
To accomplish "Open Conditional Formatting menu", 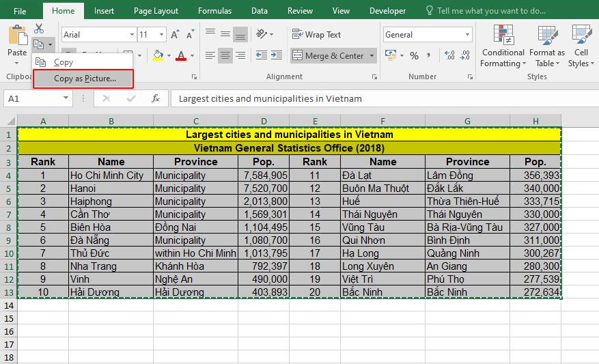I will [x=503, y=46].
